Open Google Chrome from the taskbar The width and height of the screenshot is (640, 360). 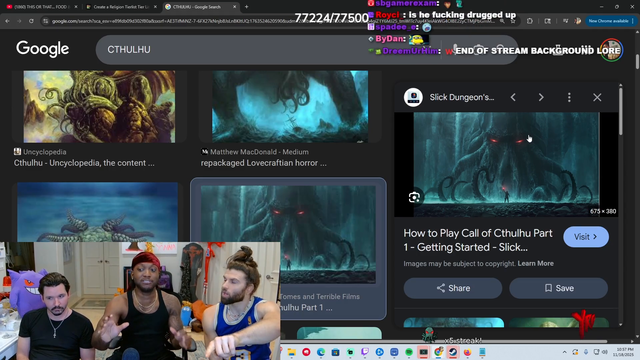[x=438, y=352]
